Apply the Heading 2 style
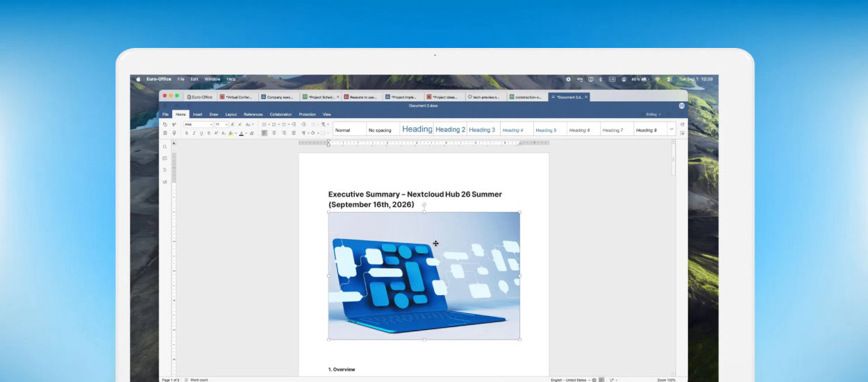This screenshot has width=868, height=382. tap(451, 129)
